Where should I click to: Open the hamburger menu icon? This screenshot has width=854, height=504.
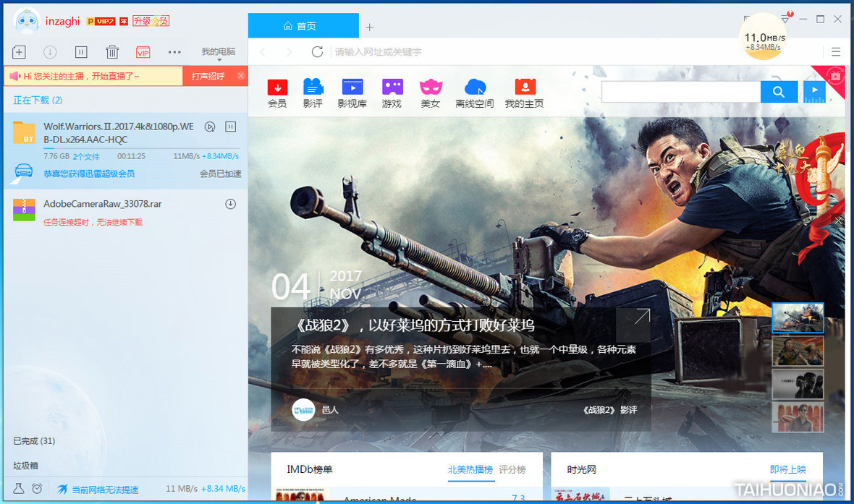[835, 52]
